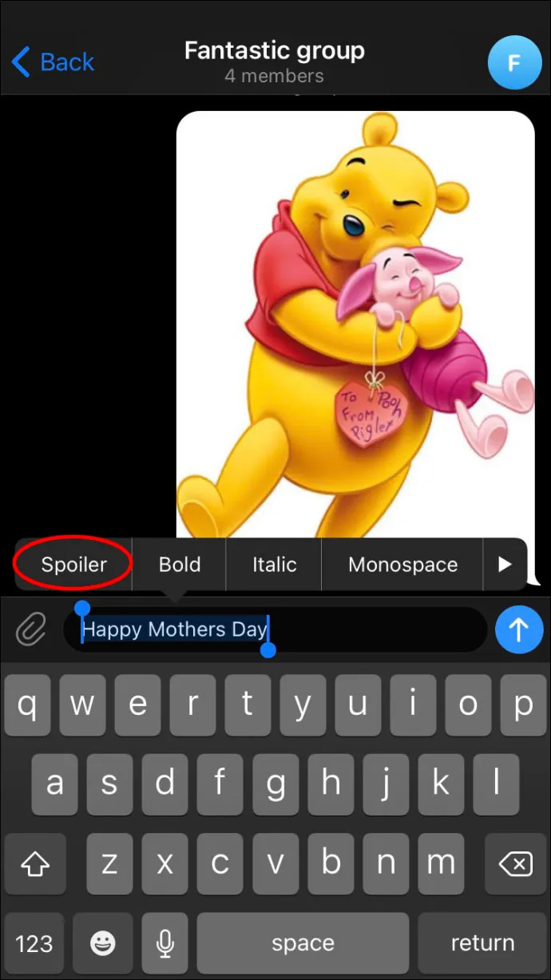Tap the return key
This screenshot has width=551, height=980.
[482, 944]
